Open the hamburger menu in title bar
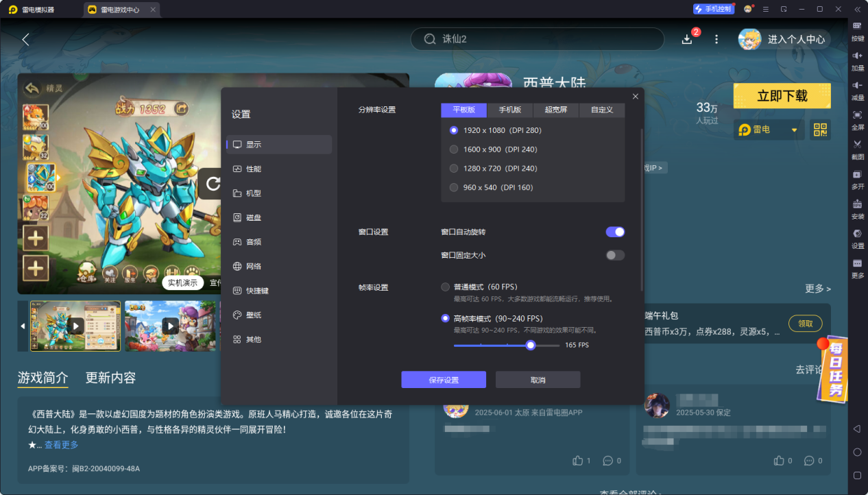868x495 pixels. click(x=766, y=9)
